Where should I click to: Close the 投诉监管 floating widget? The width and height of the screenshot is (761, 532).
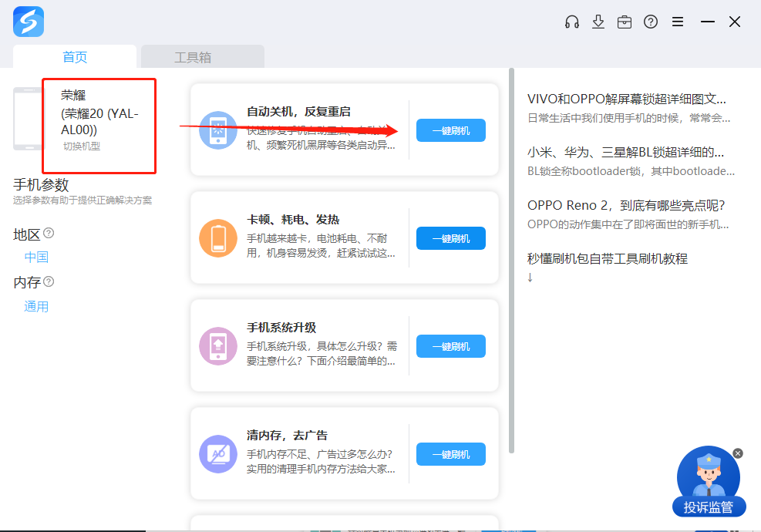pos(738,453)
